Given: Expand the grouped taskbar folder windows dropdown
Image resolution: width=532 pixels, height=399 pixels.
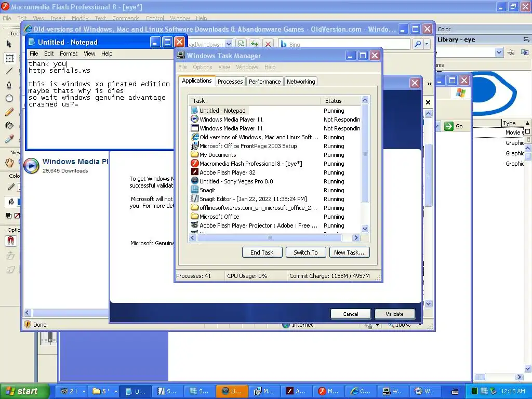Looking at the screenshot, I should [116, 391].
